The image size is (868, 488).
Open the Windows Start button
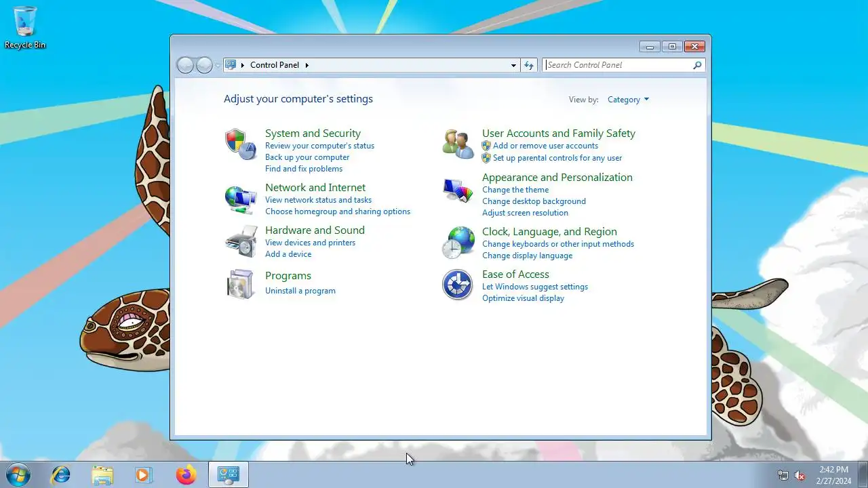(18, 475)
